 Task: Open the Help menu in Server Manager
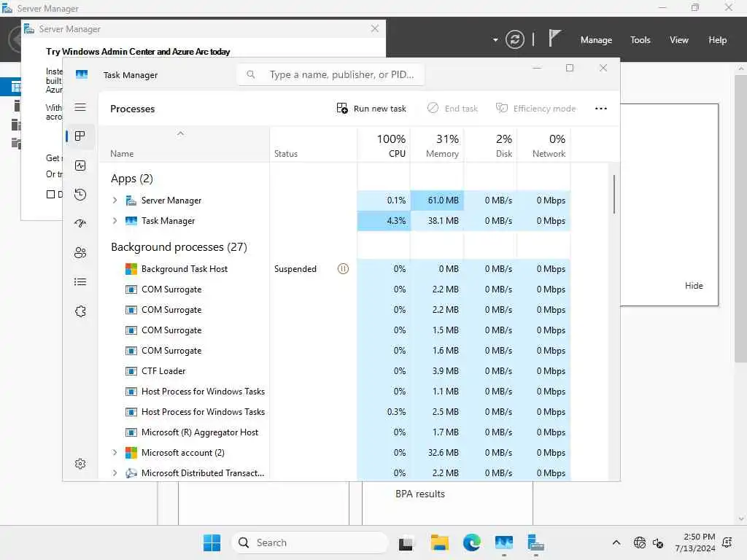tap(718, 40)
